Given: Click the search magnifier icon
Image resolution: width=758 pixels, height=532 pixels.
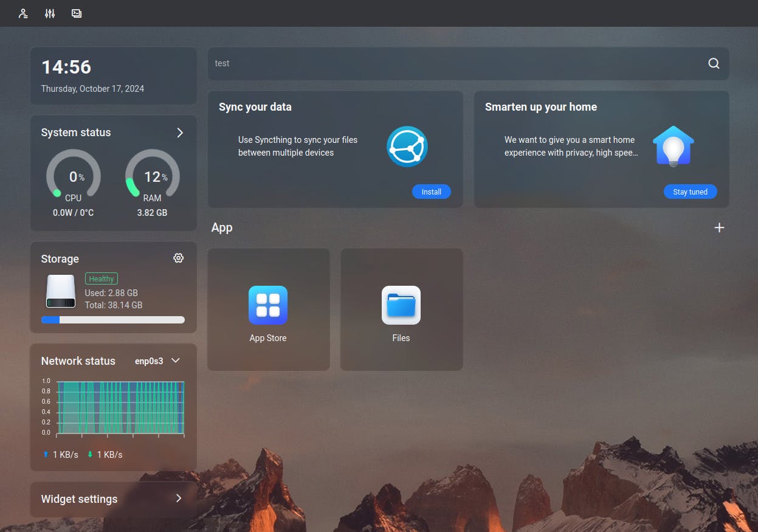Looking at the screenshot, I should point(714,63).
